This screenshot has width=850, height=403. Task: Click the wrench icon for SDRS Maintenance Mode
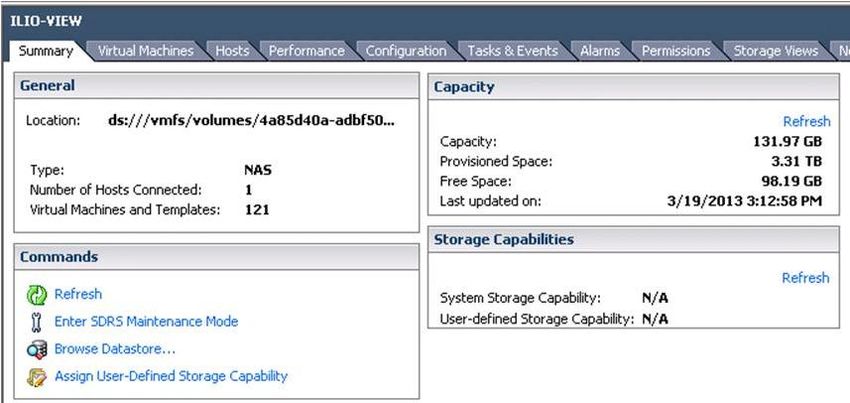tap(37, 322)
